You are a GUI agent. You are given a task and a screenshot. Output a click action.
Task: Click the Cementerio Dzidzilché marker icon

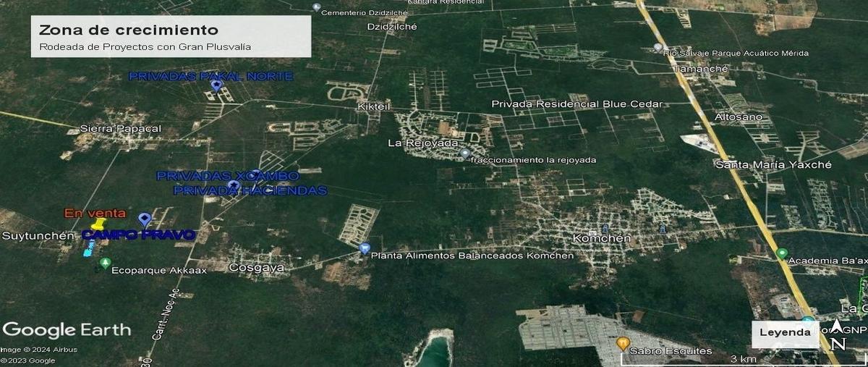pos(316,7)
